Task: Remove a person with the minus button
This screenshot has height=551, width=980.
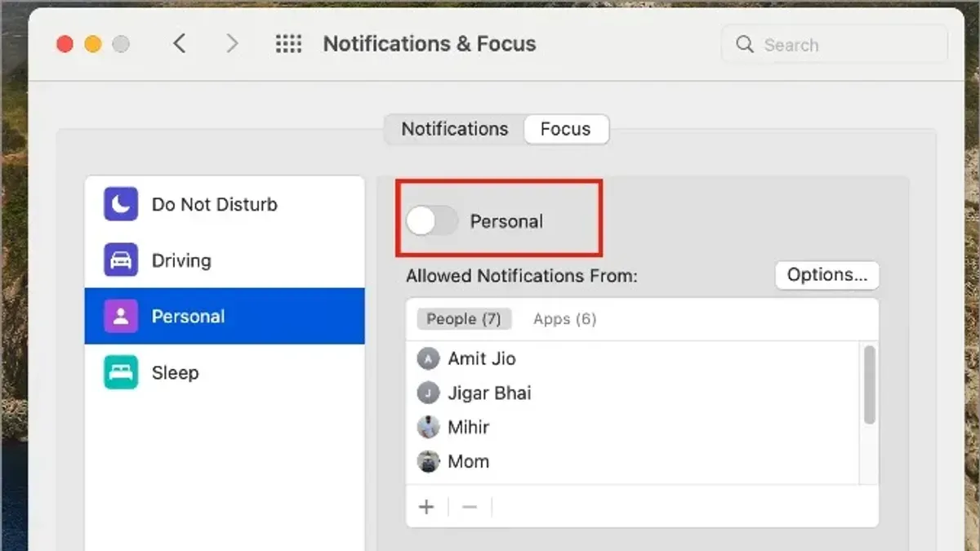Action: point(470,507)
